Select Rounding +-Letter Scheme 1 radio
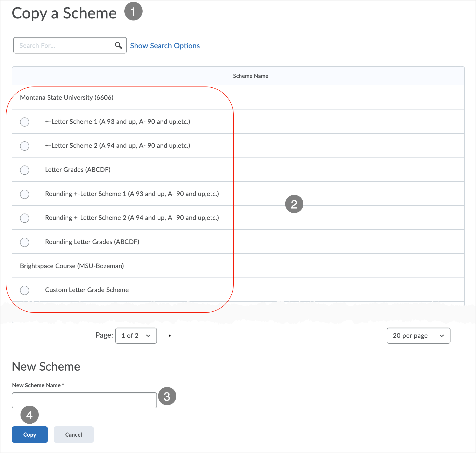This screenshot has height=453, width=476. [x=25, y=194]
